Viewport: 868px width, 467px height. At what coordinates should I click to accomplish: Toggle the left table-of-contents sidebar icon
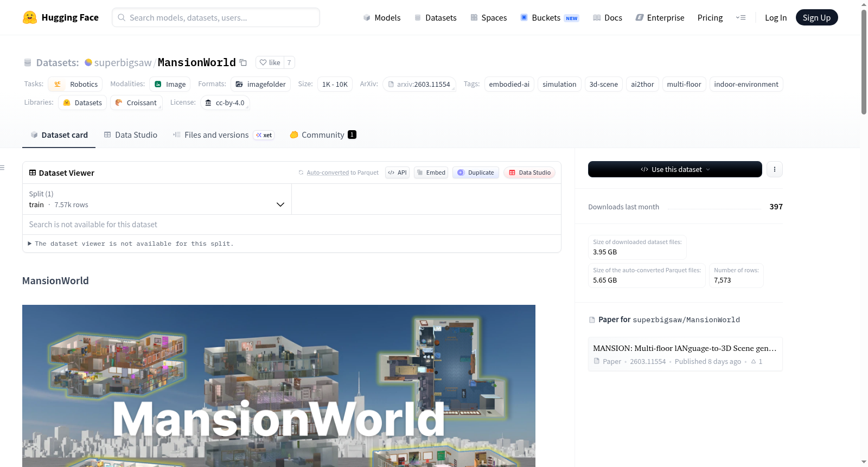2,168
